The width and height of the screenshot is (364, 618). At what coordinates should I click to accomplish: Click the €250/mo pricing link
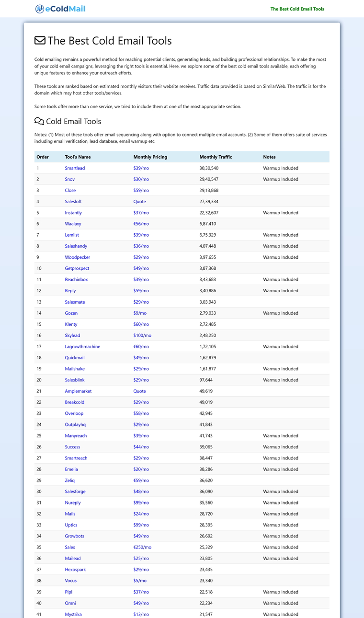tap(142, 547)
